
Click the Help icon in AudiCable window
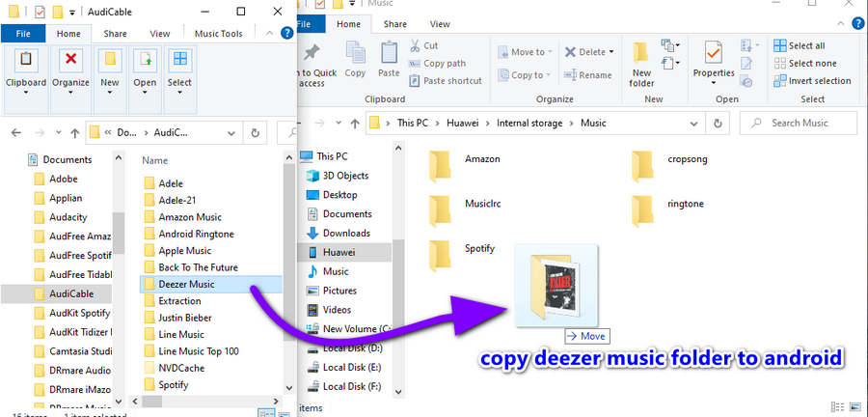point(286,33)
